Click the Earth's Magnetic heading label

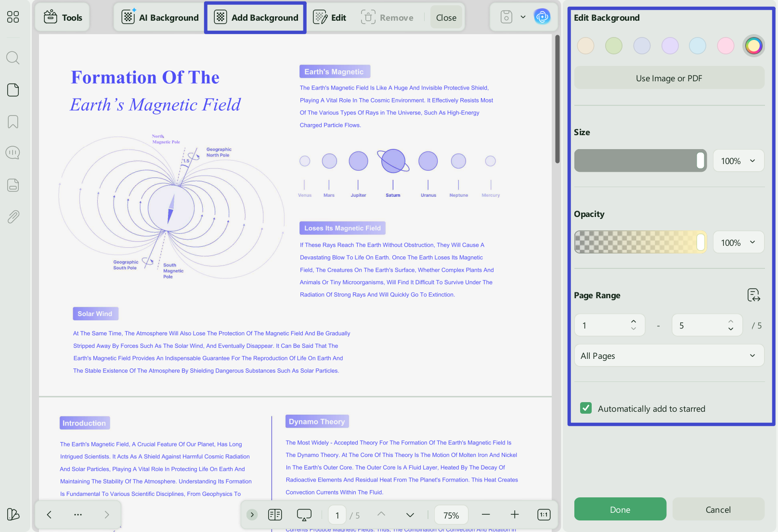click(x=335, y=72)
